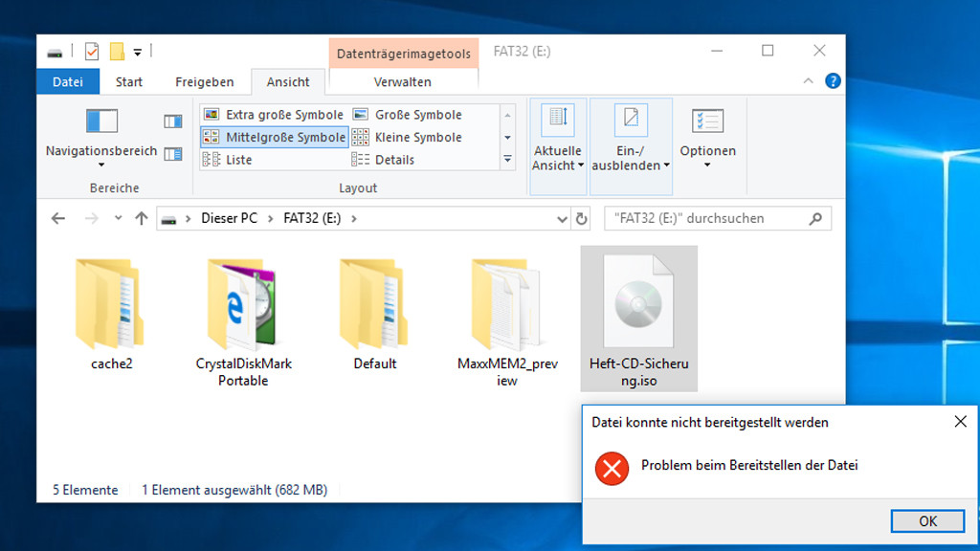Select Mittelgroße Symbole layout
Screen dimensions: 980x551
click(275, 137)
